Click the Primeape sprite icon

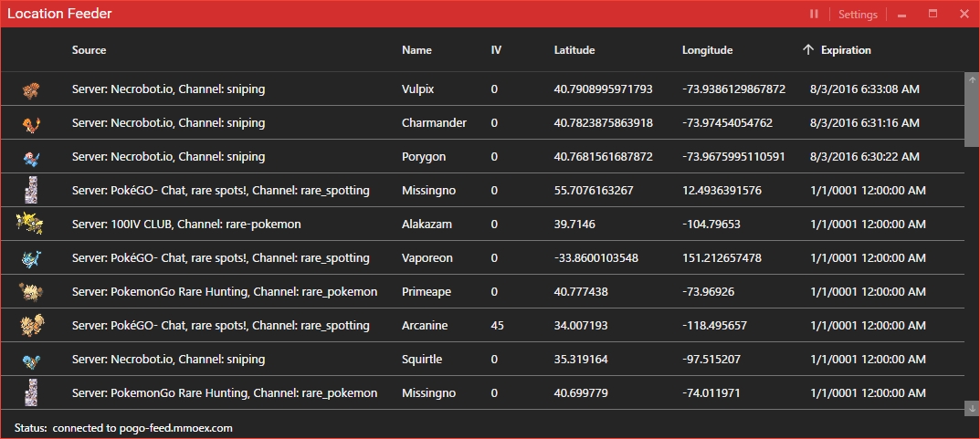(30, 292)
